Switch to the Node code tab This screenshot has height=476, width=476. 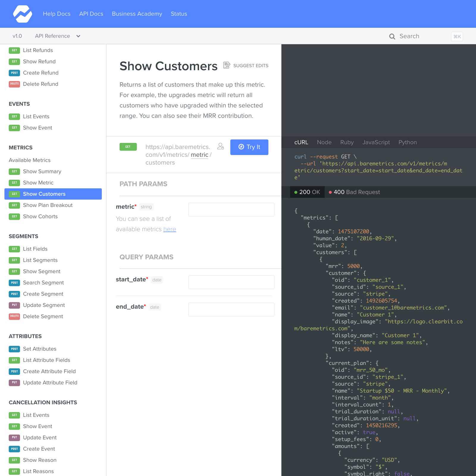pos(324,142)
